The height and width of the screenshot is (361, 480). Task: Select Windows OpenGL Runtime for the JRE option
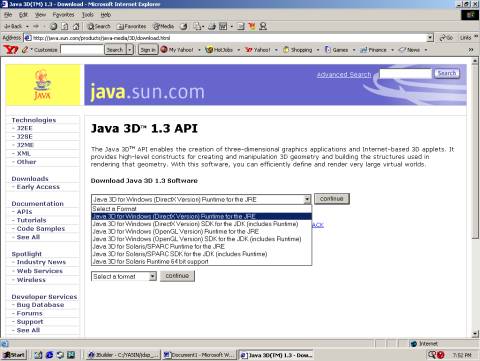(202, 231)
